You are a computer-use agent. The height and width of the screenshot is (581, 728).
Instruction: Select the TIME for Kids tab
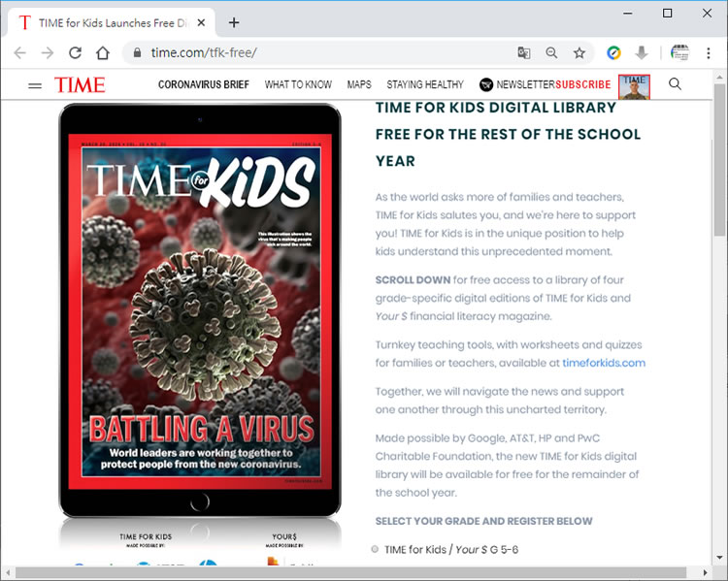tap(112, 22)
